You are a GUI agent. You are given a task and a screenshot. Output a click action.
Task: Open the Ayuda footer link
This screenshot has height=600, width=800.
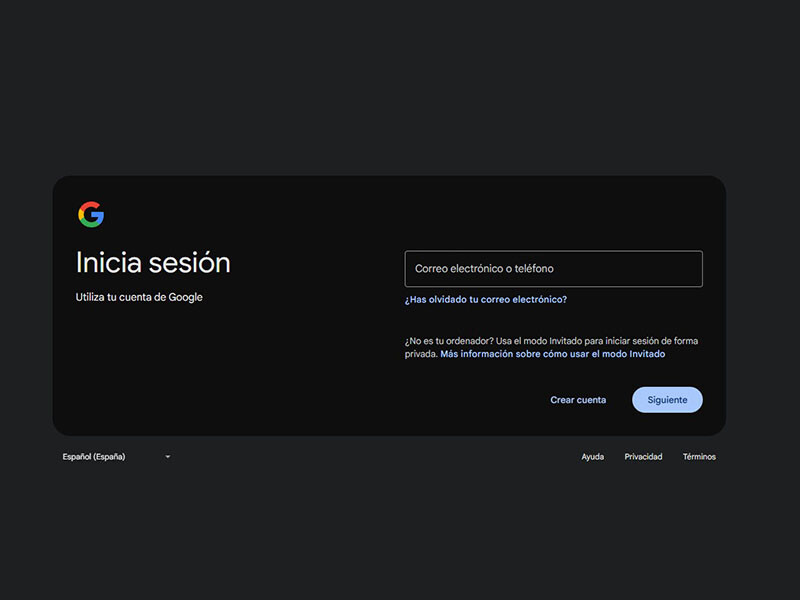(593, 457)
